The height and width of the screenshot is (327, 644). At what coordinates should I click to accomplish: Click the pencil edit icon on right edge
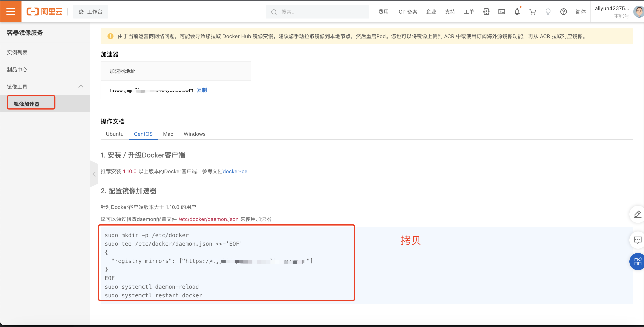[x=637, y=214]
